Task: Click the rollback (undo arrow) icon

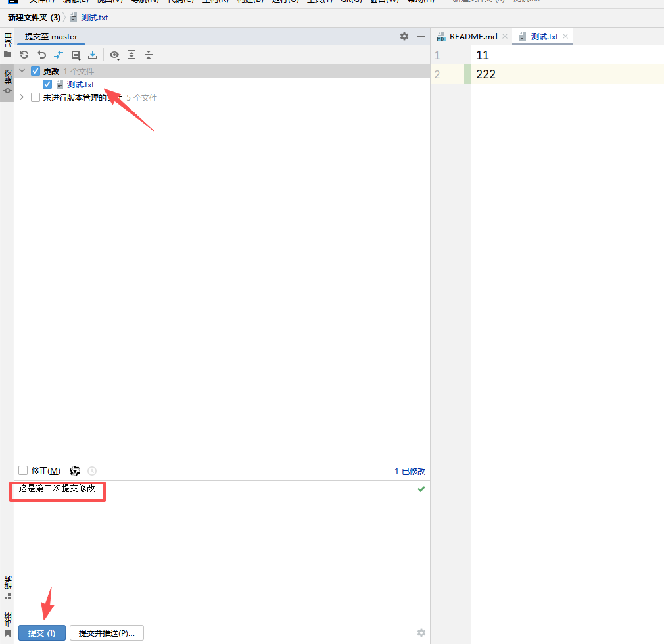Action: pyautogui.click(x=41, y=55)
